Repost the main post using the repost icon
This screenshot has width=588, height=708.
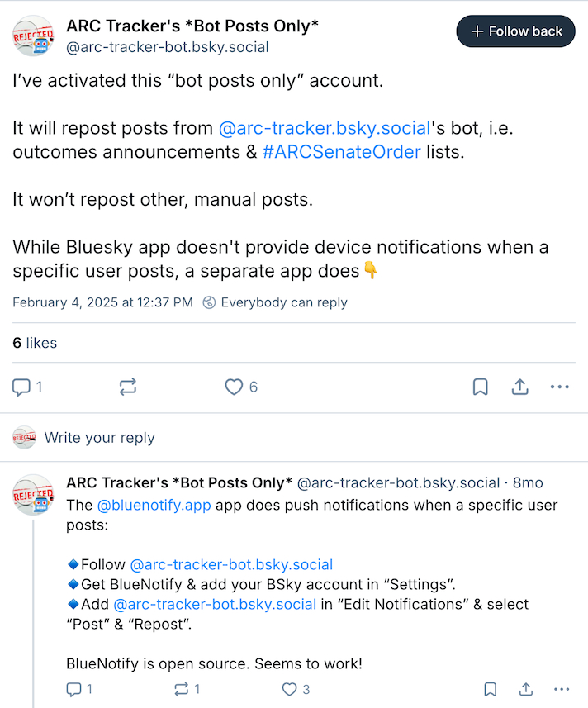[x=128, y=387]
